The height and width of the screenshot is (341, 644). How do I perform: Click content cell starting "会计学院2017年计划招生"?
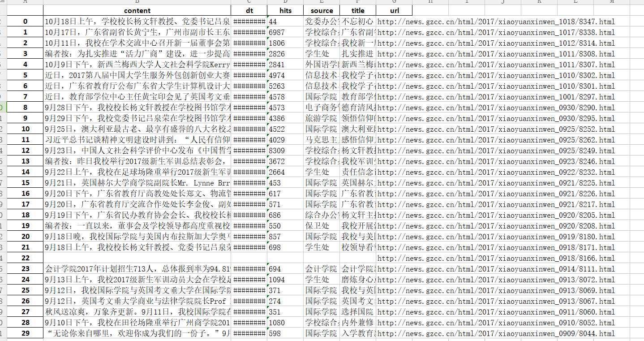pyautogui.click(x=137, y=268)
